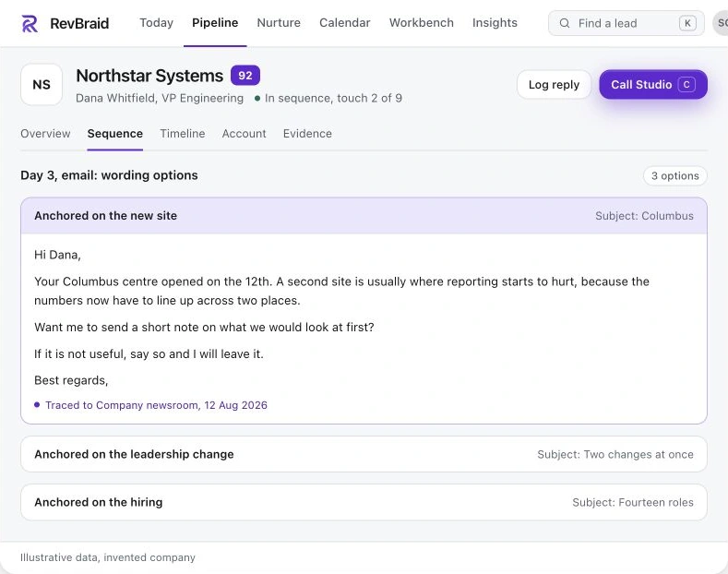Collapse the Anchored on the new site option

tap(364, 216)
